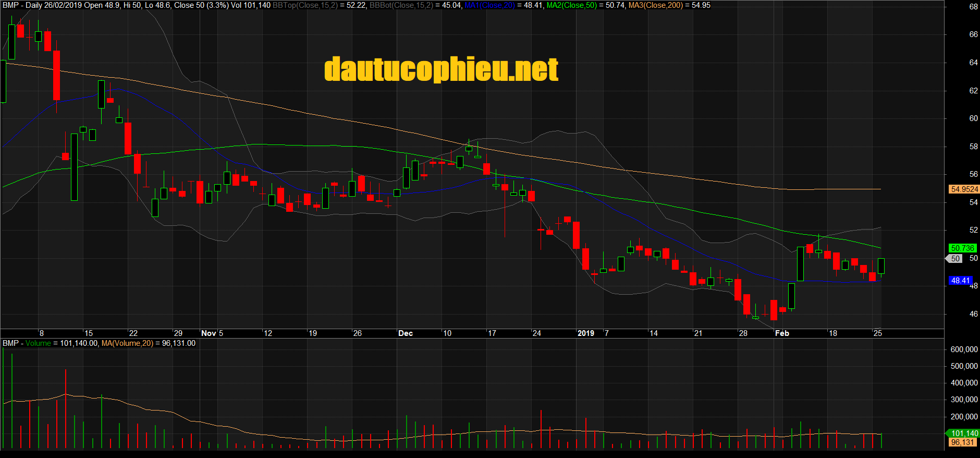
Task: Click the date axis label 26
Action: click(x=358, y=333)
